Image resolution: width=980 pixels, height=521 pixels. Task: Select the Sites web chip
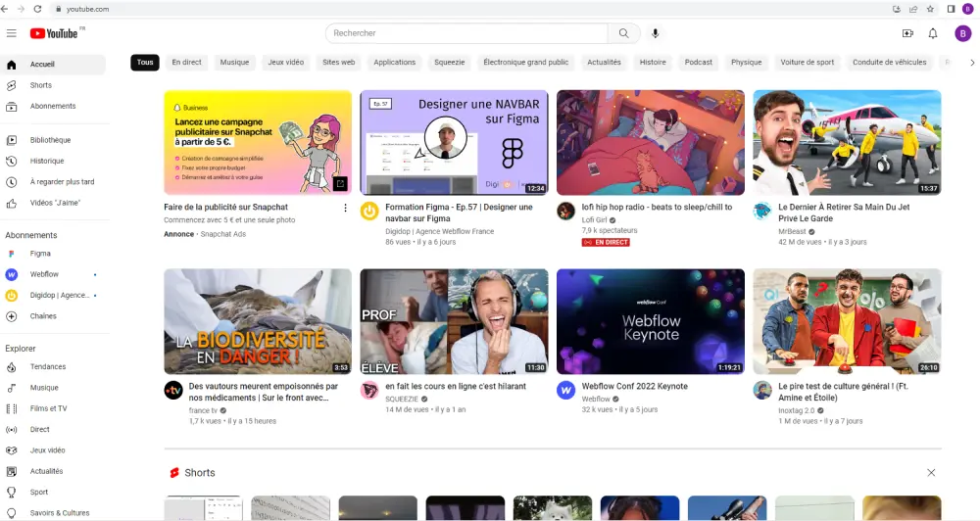click(x=339, y=63)
